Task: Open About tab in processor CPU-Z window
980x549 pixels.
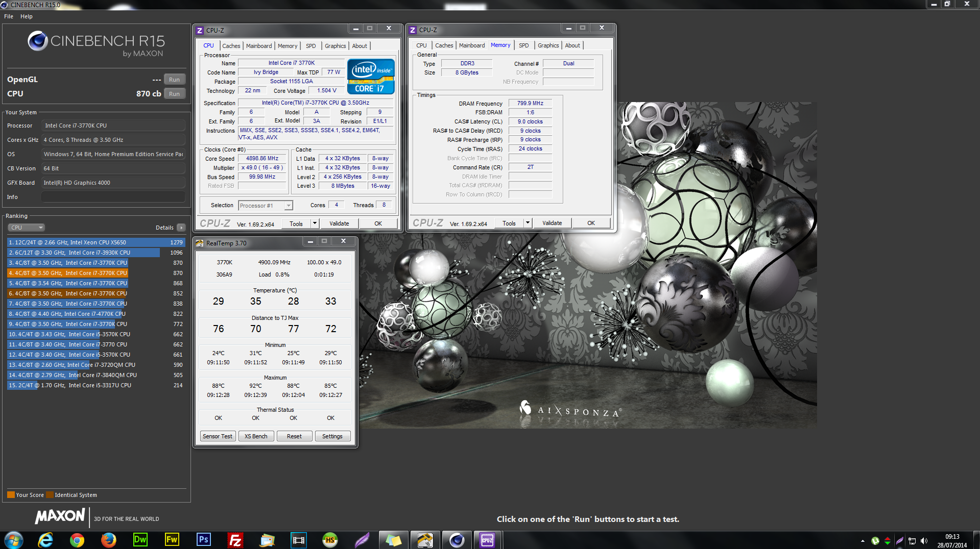Action: [x=360, y=46]
